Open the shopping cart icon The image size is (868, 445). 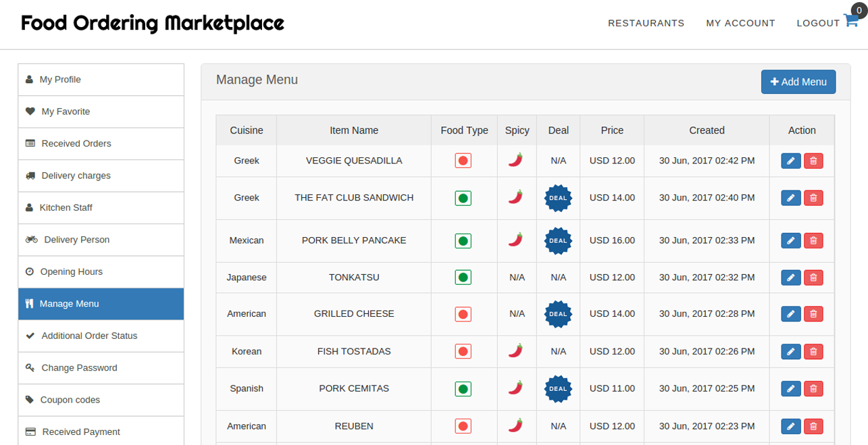(851, 21)
